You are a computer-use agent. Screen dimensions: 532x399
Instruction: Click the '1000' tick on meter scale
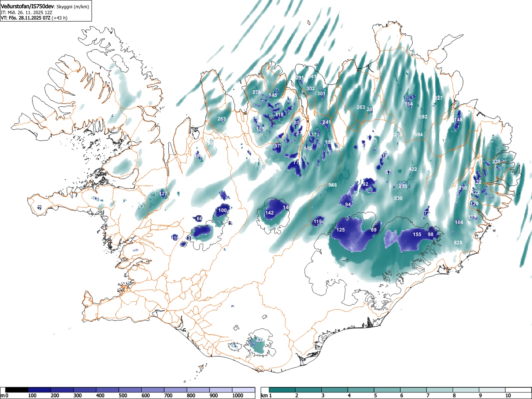click(237, 396)
